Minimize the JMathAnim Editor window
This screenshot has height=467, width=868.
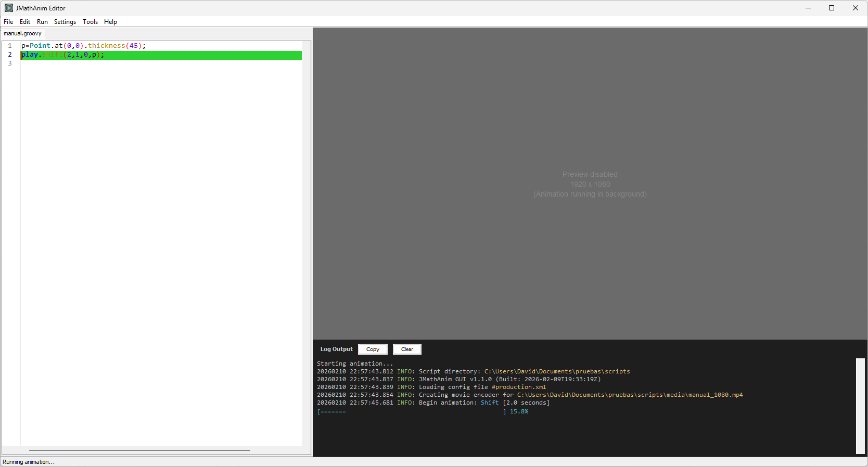(x=808, y=8)
